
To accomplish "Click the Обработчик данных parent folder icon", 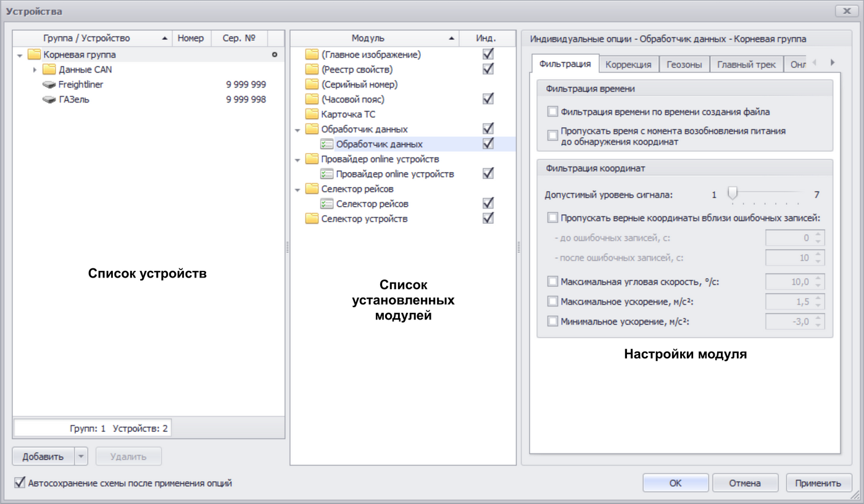I will tap(312, 129).
